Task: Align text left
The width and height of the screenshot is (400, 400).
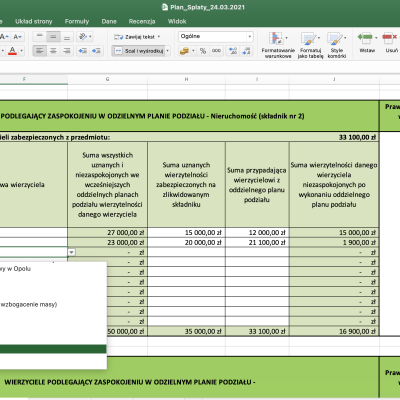Action: [40, 51]
